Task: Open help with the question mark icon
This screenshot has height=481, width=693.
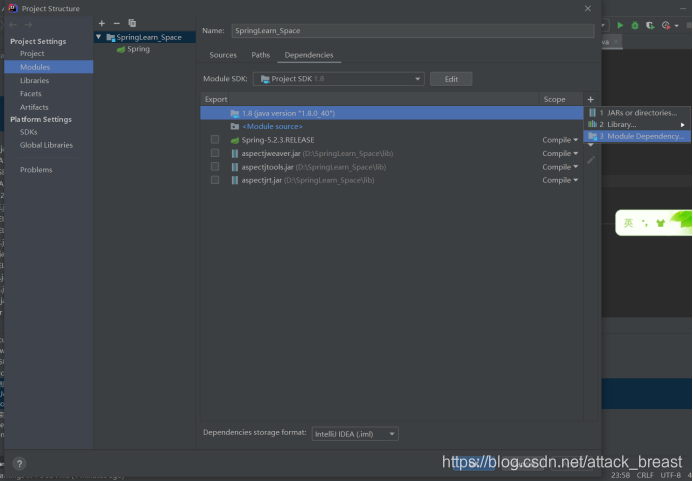Action: tap(19, 463)
